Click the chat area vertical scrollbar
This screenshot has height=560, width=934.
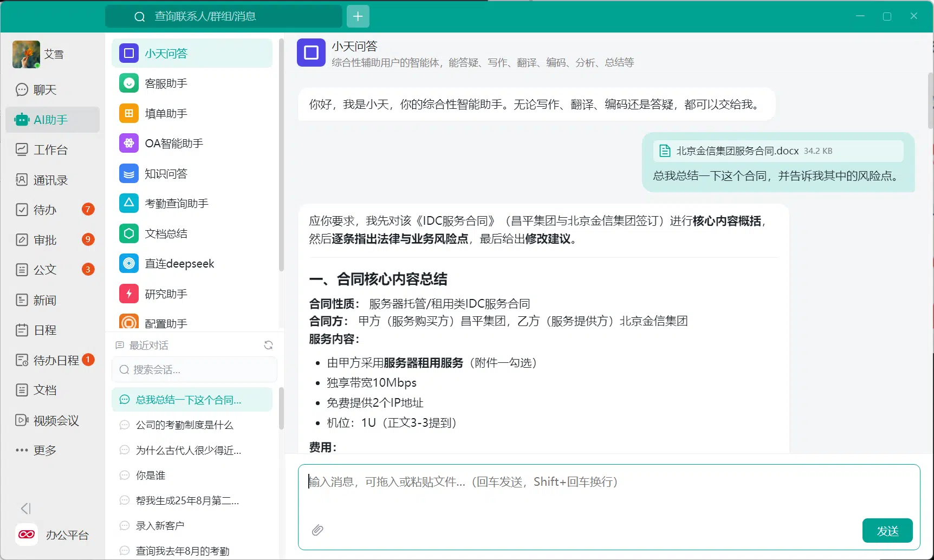point(931,101)
